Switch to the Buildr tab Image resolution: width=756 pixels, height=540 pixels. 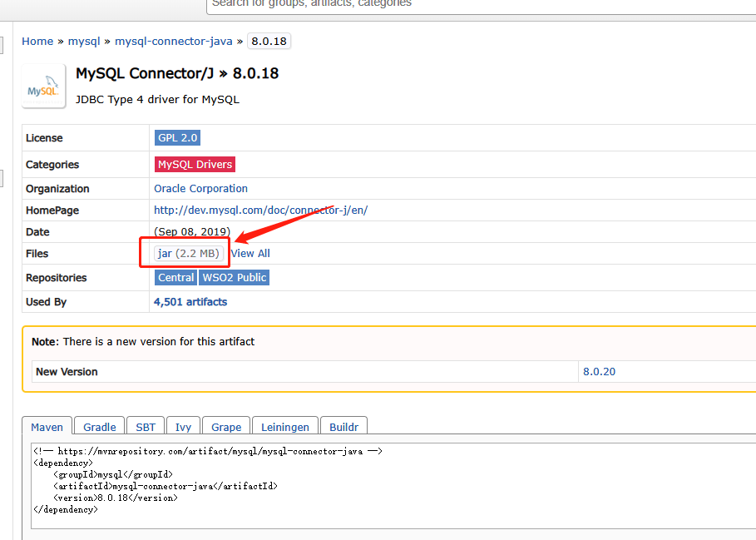tap(343, 427)
